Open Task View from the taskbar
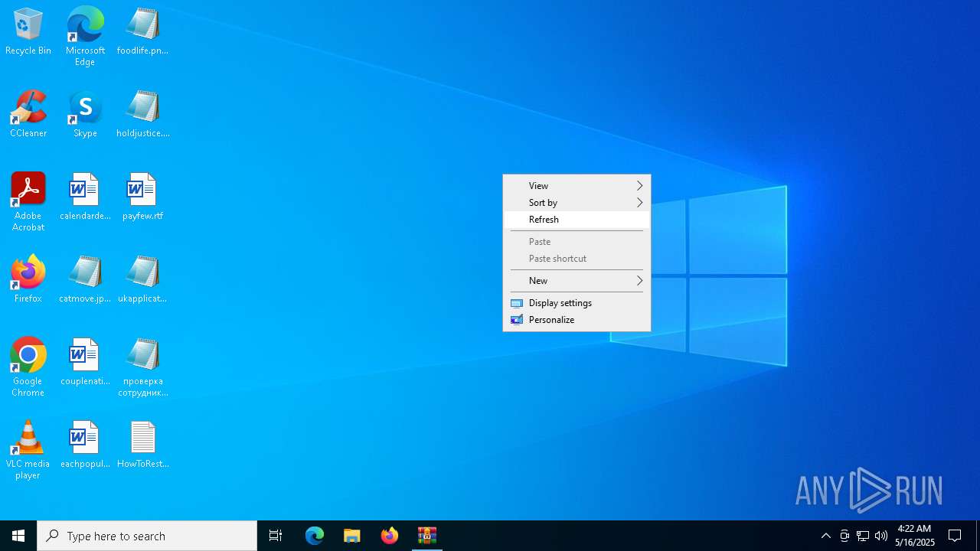Image resolution: width=980 pixels, height=551 pixels. click(x=276, y=536)
